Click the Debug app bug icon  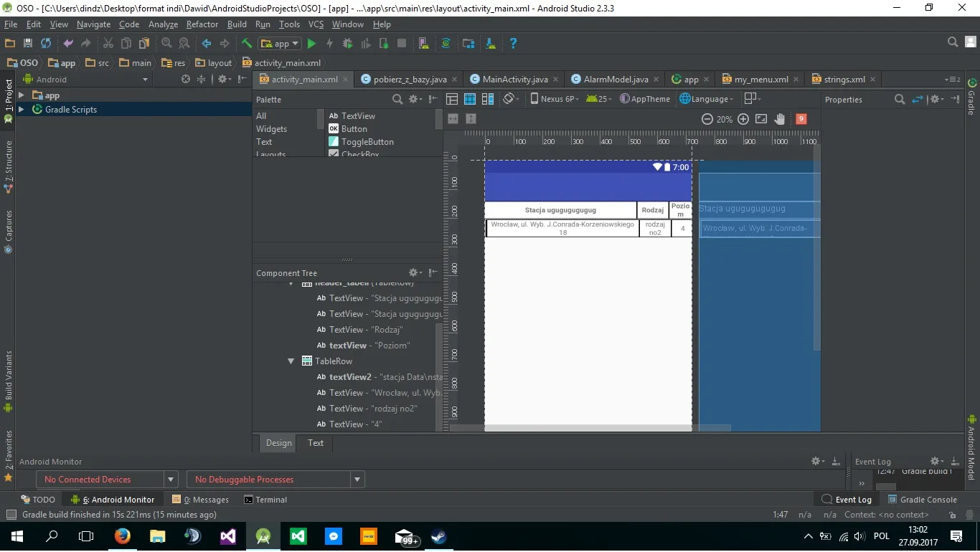point(348,44)
